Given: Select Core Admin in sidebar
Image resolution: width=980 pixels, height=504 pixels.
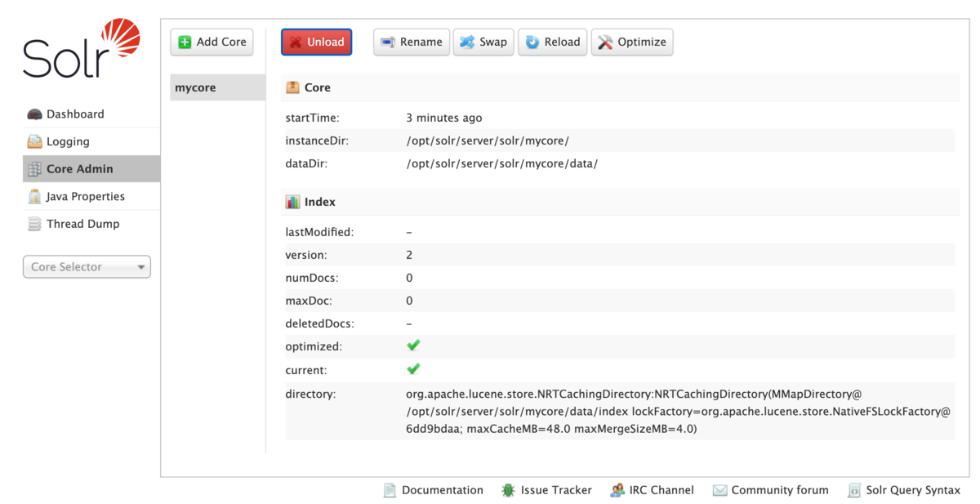Looking at the screenshot, I should point(91,169).
